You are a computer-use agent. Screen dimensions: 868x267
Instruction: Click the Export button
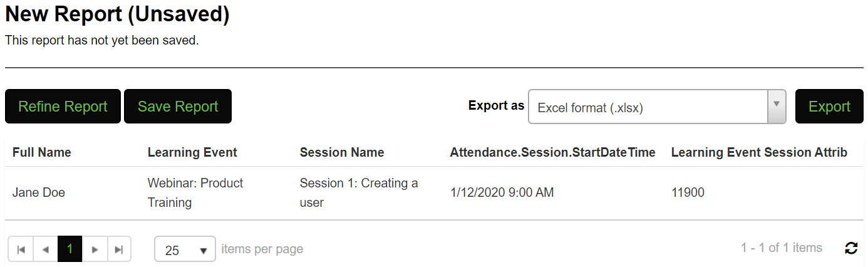click(x=829, y=107)
